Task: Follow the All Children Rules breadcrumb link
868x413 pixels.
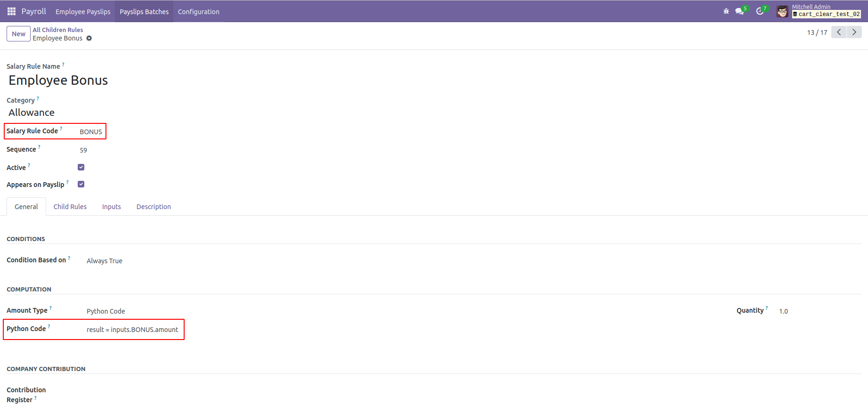Action: (58, 30)
